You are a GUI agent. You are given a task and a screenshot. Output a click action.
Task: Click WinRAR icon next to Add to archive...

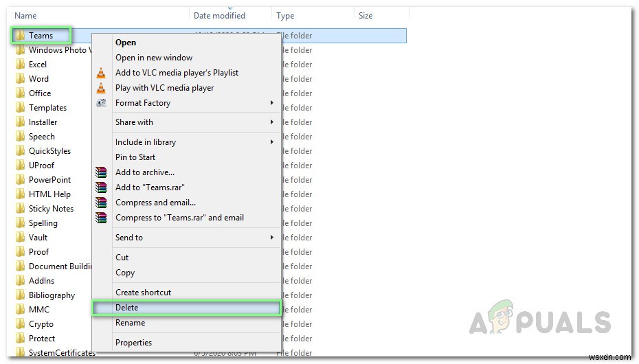pyautogui.click(x=101, y=172)
